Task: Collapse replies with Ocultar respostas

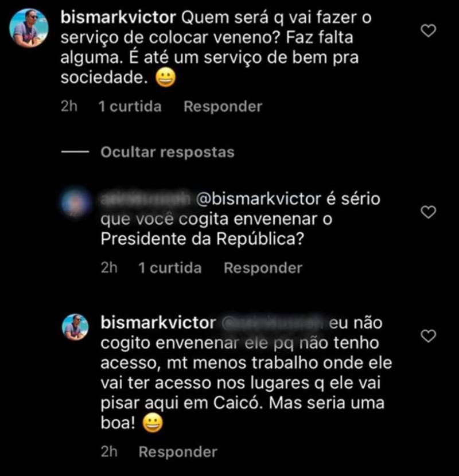Action: coord(168,152)
